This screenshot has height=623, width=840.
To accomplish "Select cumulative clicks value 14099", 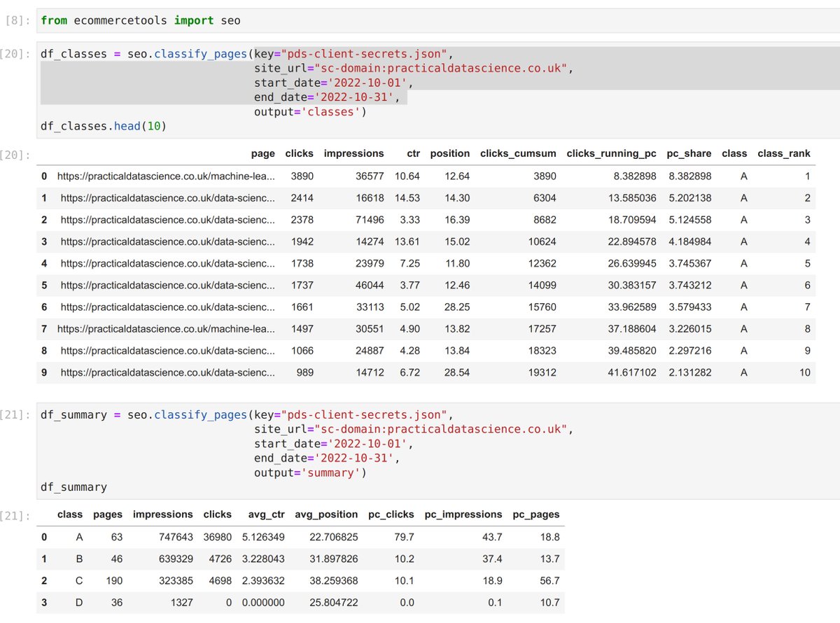I will (x=541, y=285).
